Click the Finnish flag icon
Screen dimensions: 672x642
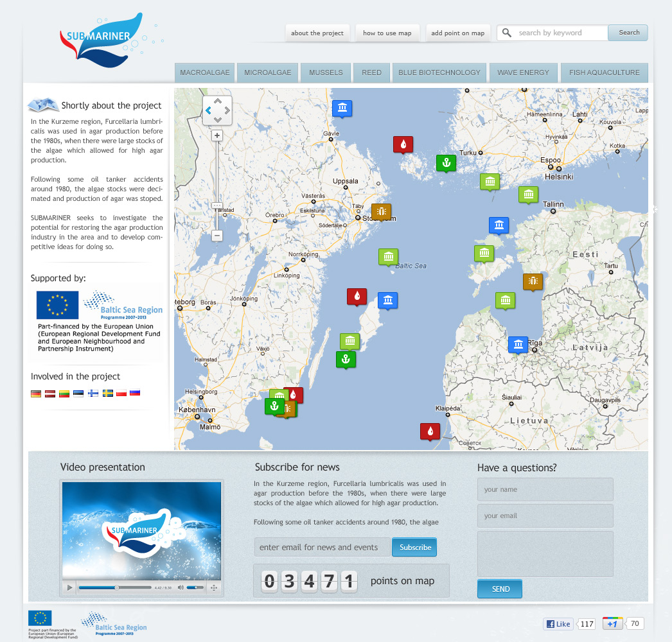coord(93,393)
